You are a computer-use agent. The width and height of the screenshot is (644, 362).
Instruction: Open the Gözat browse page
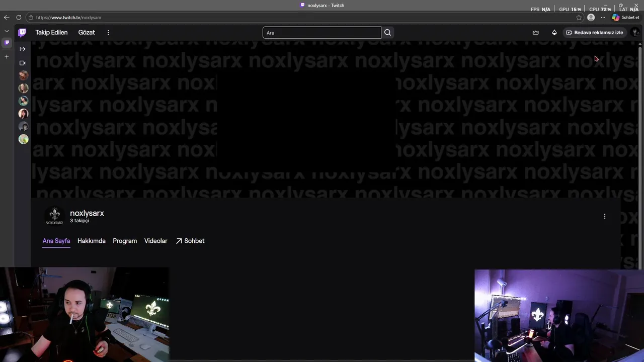pyautogui.click(x=87, y=32)
